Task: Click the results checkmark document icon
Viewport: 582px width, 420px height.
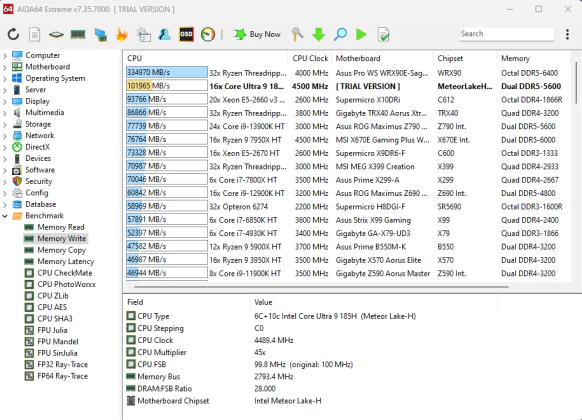Action: pos(383,35)
